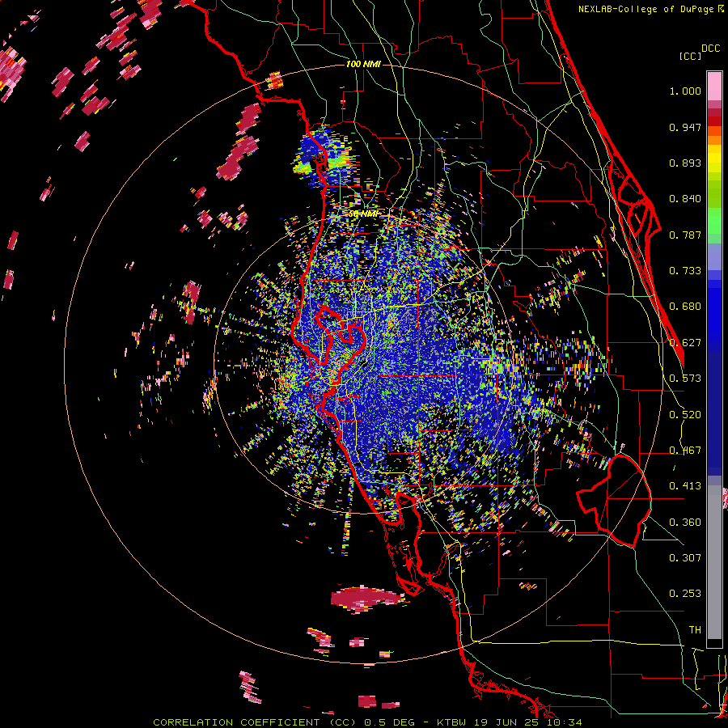
Task: Pick the gray color band beside 0.307
Action: (x=714, y=562)
